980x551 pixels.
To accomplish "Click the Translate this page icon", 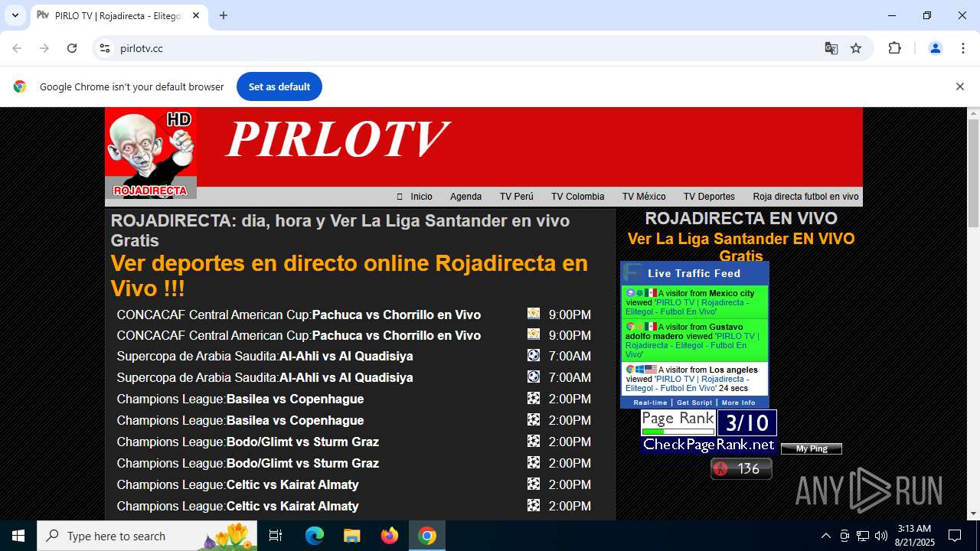I will (x=831, y=48).
